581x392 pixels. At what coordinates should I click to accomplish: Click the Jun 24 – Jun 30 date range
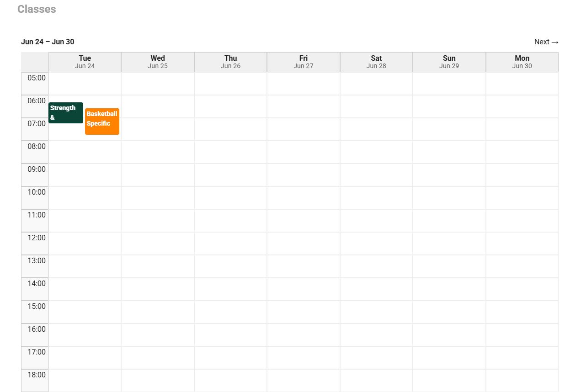pyautogui.click(x=48, y=42)
